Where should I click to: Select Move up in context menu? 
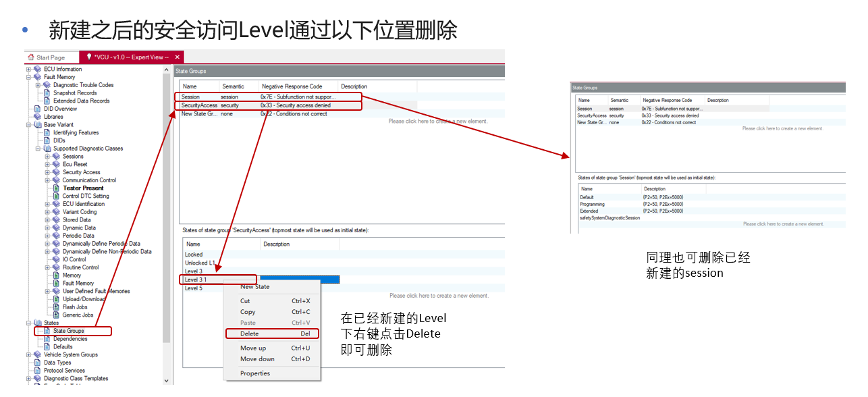click(253, 348)
